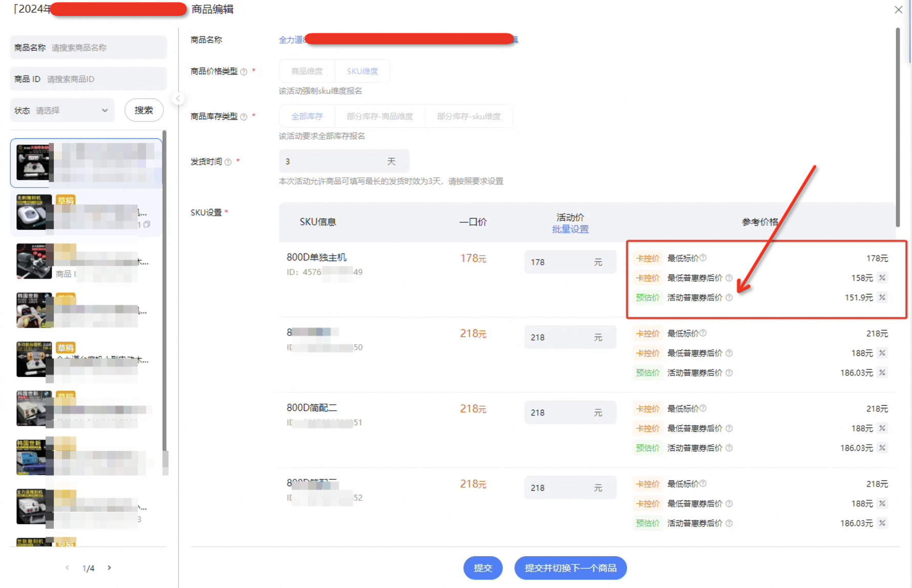Click the 提交 button
The image size is (912, 588).
[x=483, y=568]
